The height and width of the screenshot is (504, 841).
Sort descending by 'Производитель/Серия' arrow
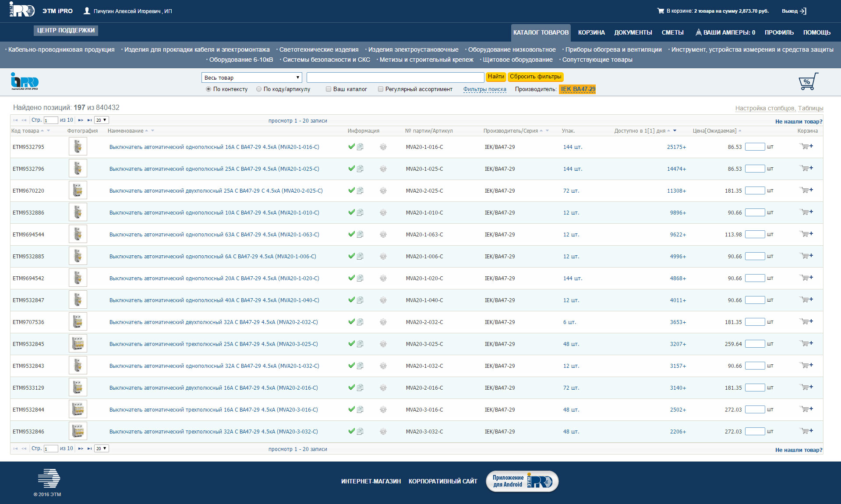pyautogui.click(x=547, y=130)
